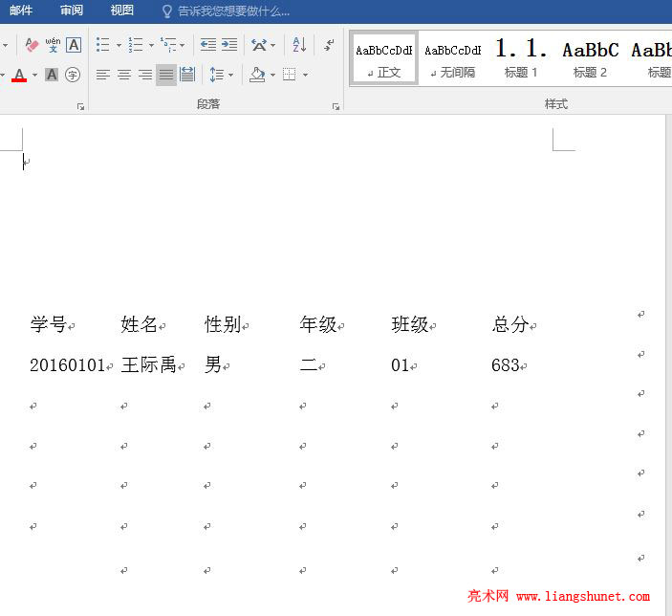Apply numbered list formatting

[136, 45]
